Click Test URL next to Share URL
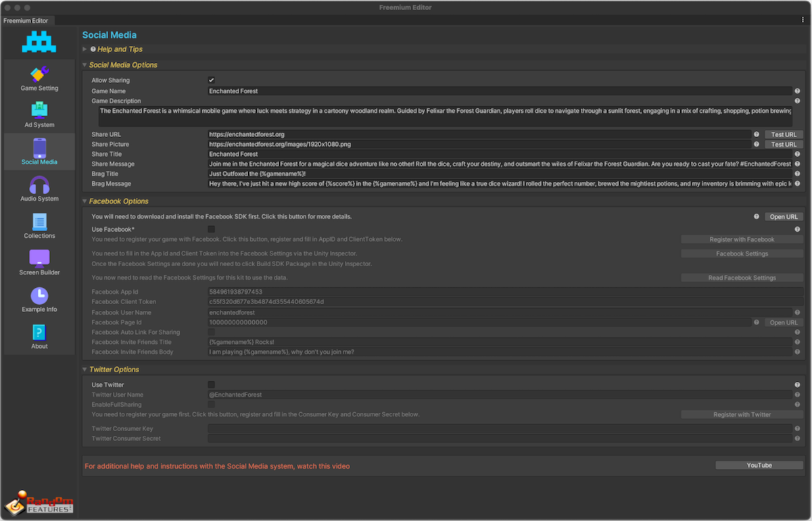Screen dimensions: 812x521 point(784,134)
